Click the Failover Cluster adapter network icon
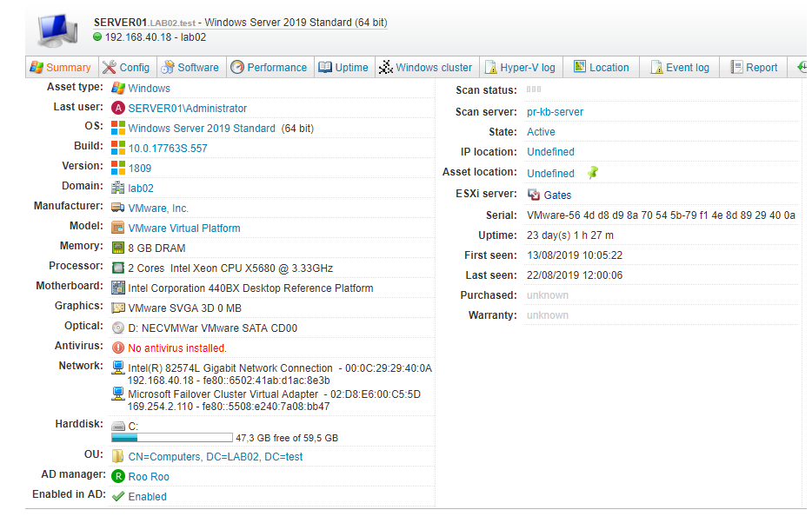Screen dimensions: 812x523 point(118,394)
